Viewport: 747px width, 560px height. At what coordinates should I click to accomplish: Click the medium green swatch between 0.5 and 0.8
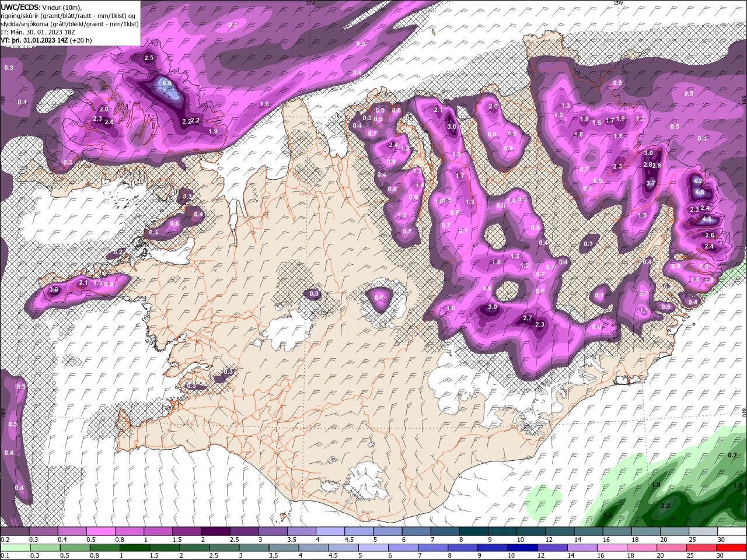(x=74, y=547)
